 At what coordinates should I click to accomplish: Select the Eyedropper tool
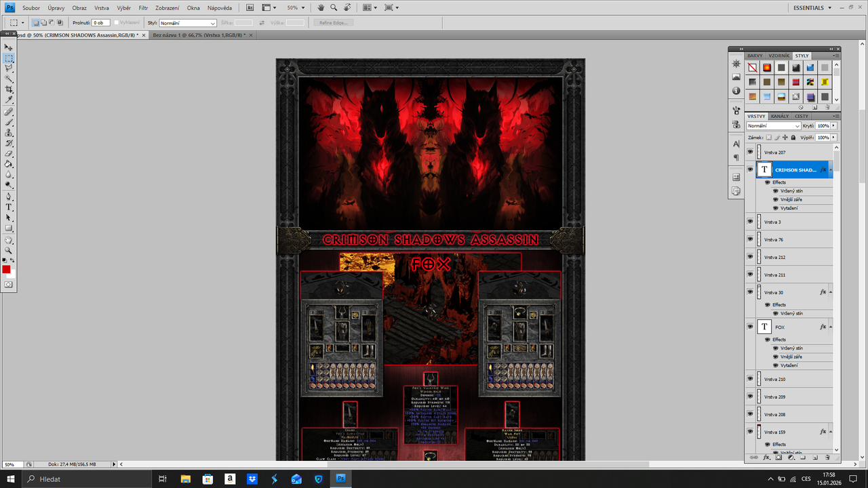pyautogui.click(x=9, y=100)
